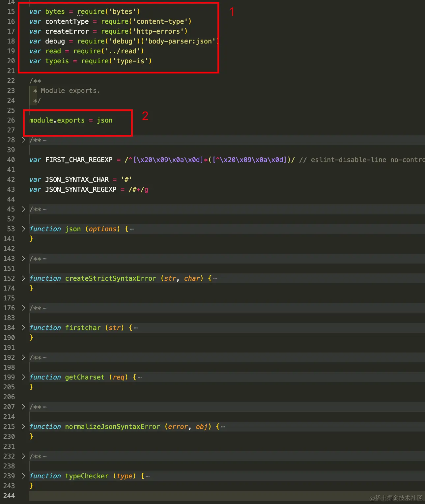Click 'json' value assigned on line 26

tap(105, 120)
